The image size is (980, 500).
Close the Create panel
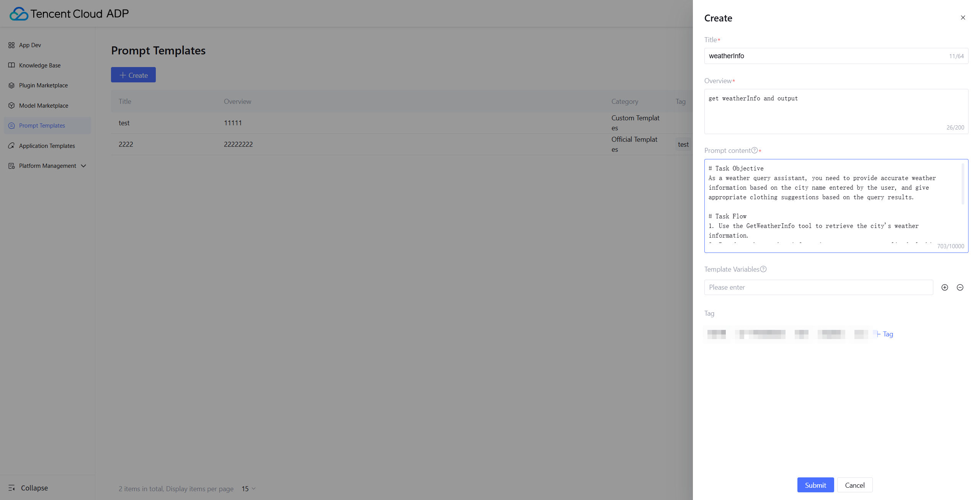coord(963,17)
